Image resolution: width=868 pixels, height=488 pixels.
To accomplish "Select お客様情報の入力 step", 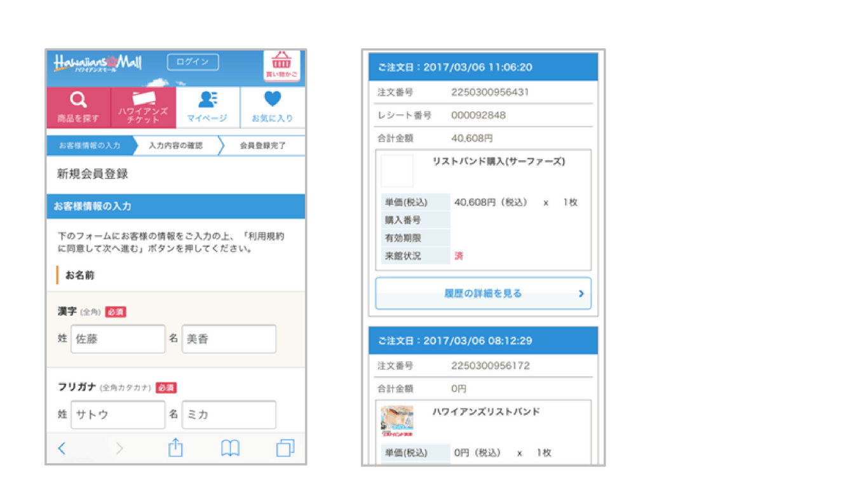I will (x=90, y=146).
